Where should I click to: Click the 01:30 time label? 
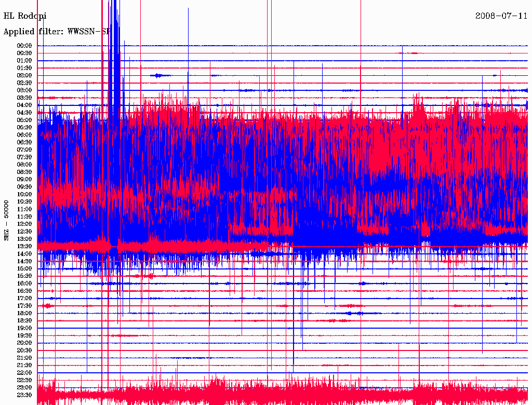coord(24,68)
